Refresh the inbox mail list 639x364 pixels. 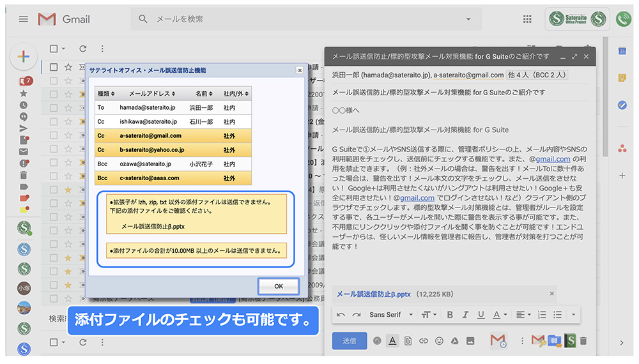point(82,49)
